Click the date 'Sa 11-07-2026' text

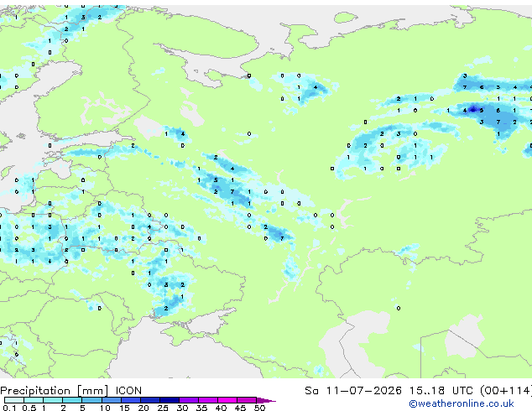pos(353,391)
